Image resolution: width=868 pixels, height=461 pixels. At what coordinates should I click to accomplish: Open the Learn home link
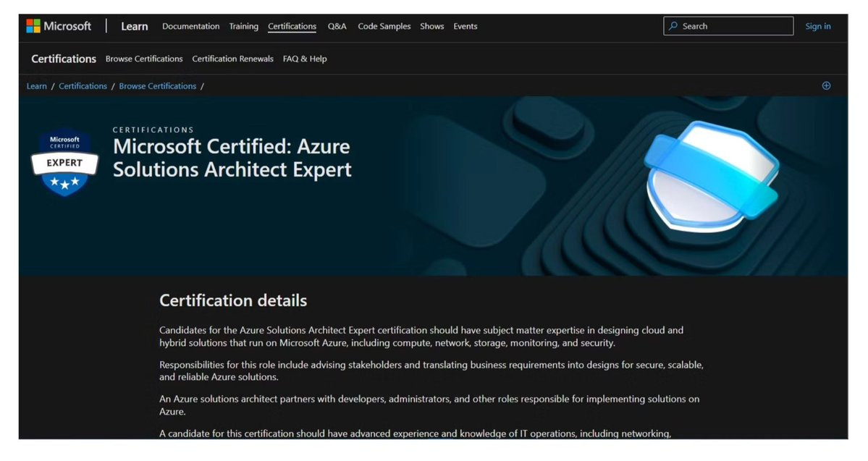tap(135, 26)
